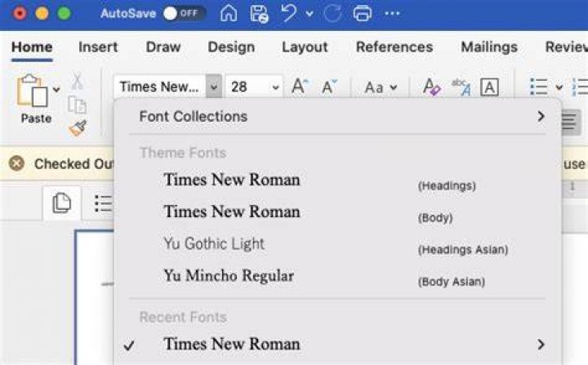Open the Home icon in title bar
Viewport: 588px width, 365px height.
229,14
